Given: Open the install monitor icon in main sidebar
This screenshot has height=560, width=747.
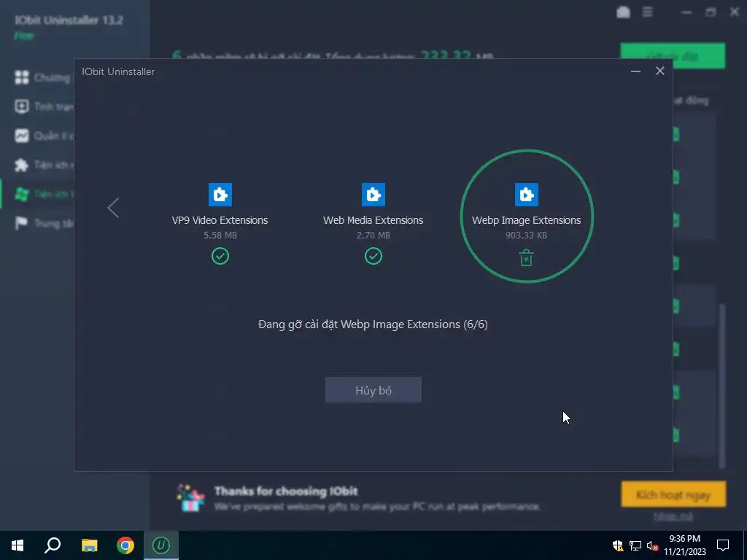Looking at the screenshot, I should coord(21,106).
